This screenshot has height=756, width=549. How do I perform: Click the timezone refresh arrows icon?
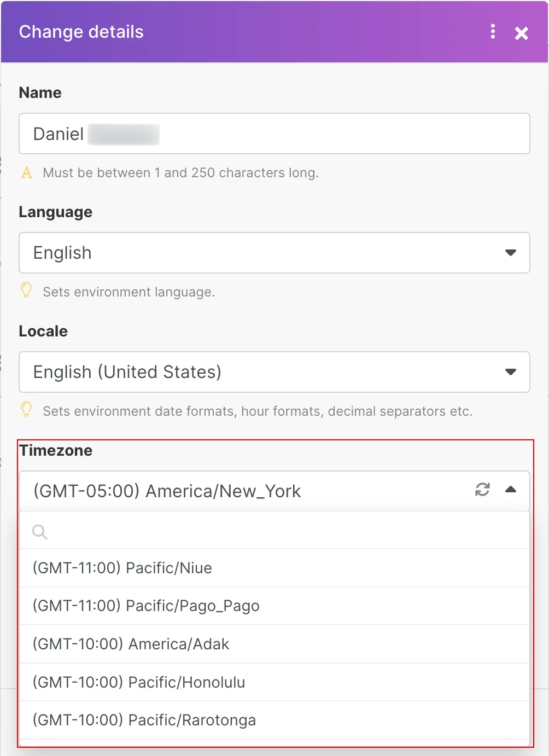point(482,489)
